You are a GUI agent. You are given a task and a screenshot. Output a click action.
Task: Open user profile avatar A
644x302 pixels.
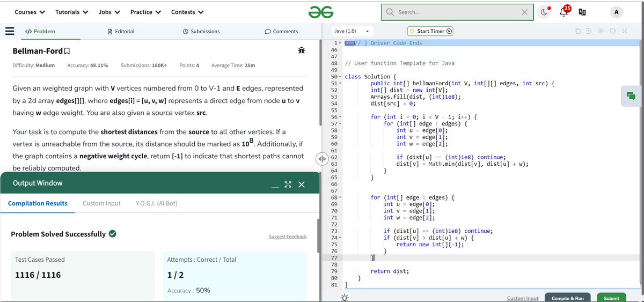(x=616, y=12)
